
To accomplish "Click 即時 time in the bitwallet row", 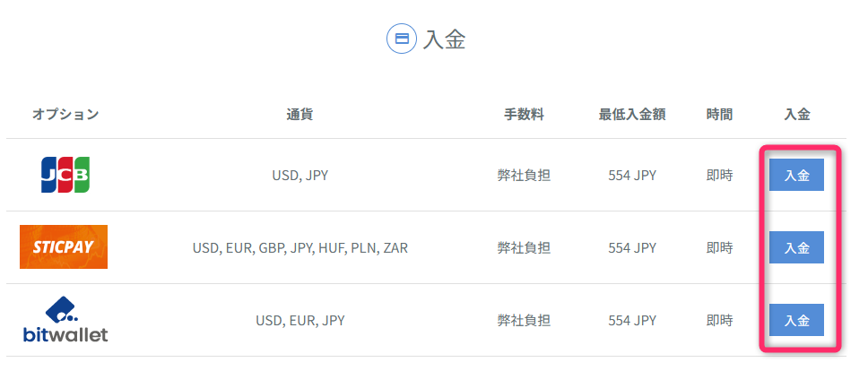I will (x=719, y=320).
